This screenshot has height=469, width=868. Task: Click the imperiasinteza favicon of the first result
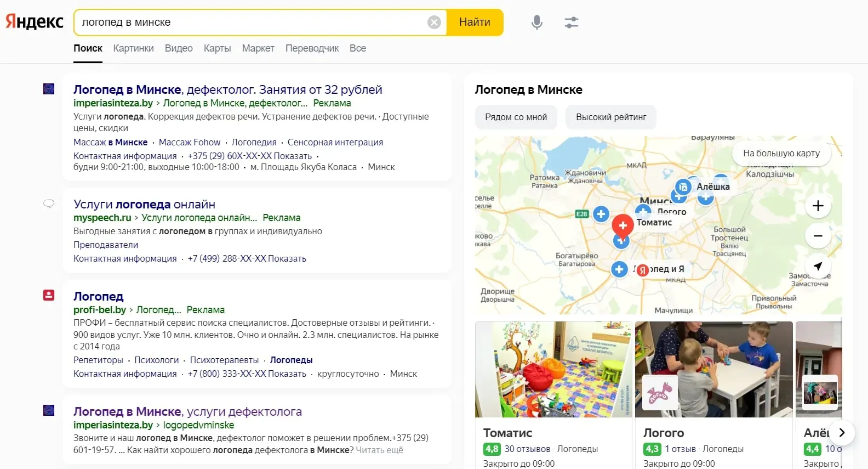tap(49, 89)
